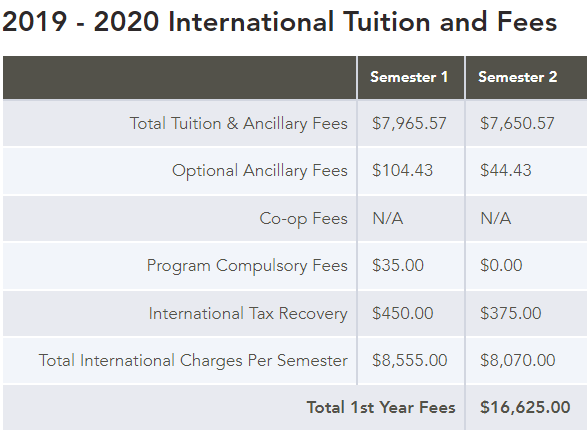Select the $450.00 tax recovery value
588x431 pixels.
pos(402,313)
